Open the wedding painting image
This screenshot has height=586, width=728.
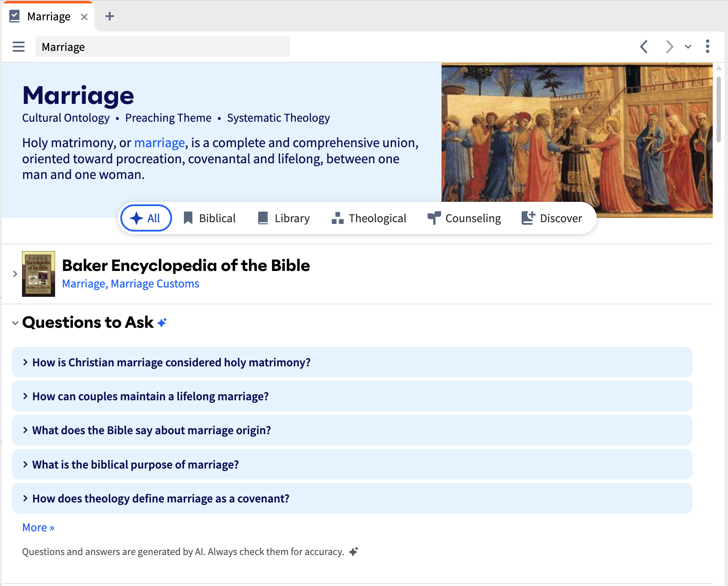pos(577,140)
